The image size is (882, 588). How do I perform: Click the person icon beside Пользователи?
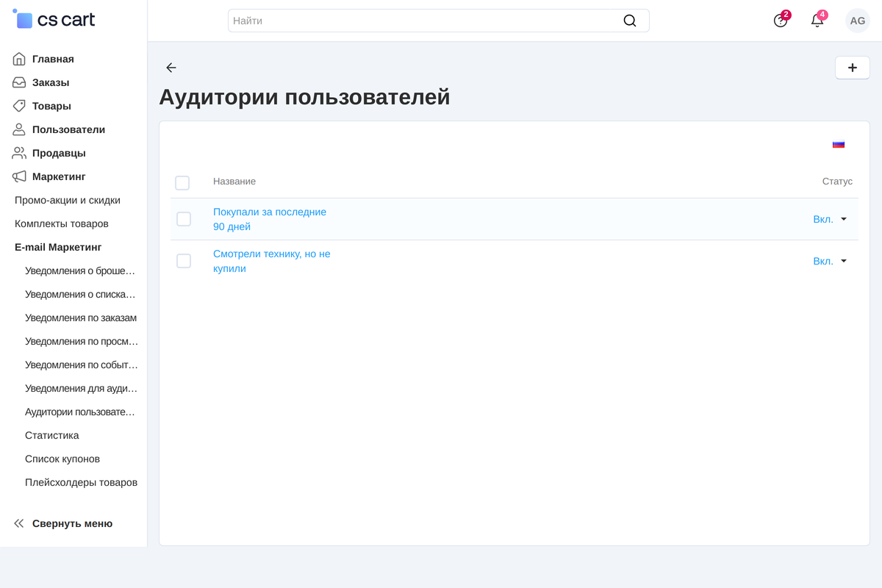(19, 129)
